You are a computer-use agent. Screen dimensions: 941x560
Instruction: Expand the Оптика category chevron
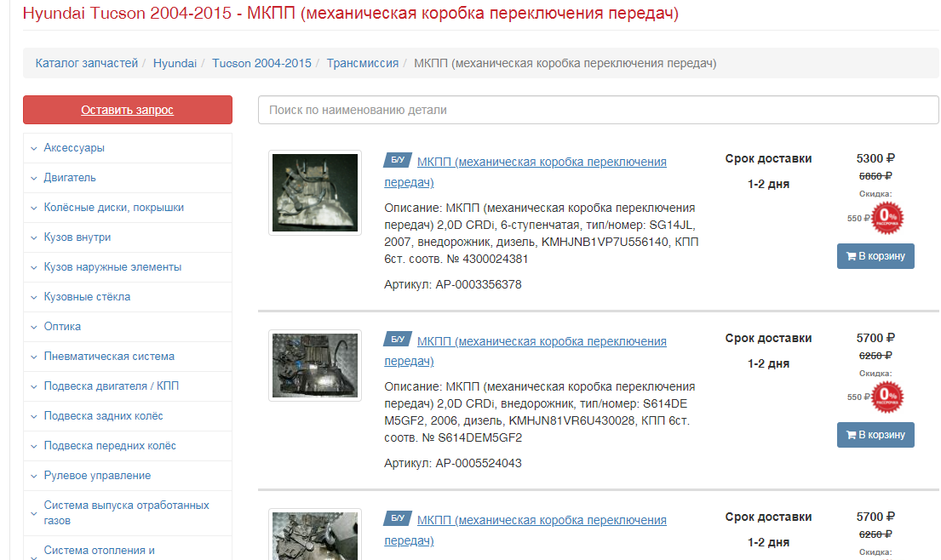[x=33, y=328]
